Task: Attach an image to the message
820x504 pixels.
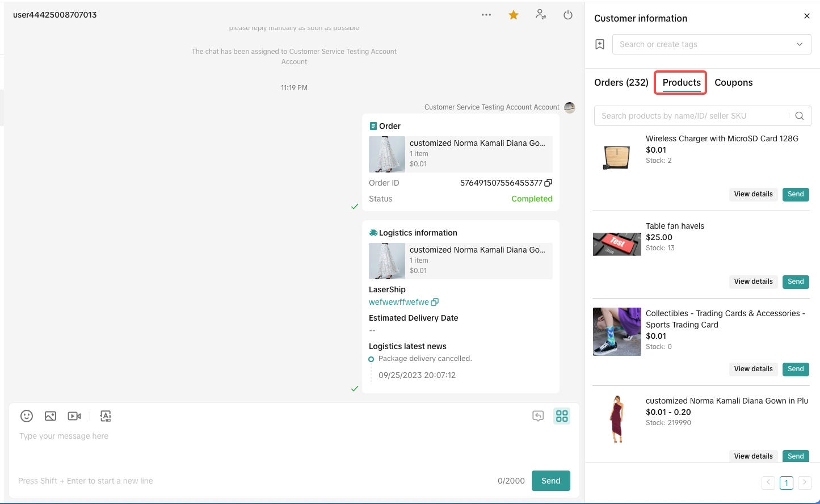Action: tap(51, 416)
